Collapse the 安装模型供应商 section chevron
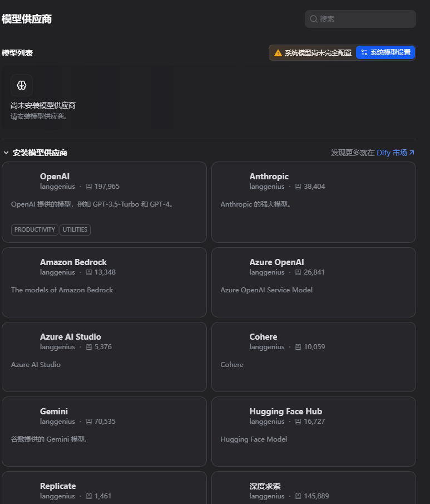The height and width of the screenshot is (504, 430). 6,153
